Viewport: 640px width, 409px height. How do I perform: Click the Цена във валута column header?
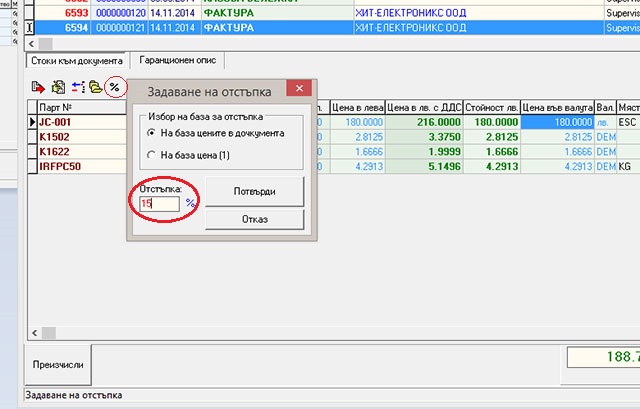pyautogui.click(x=558, y=107)
